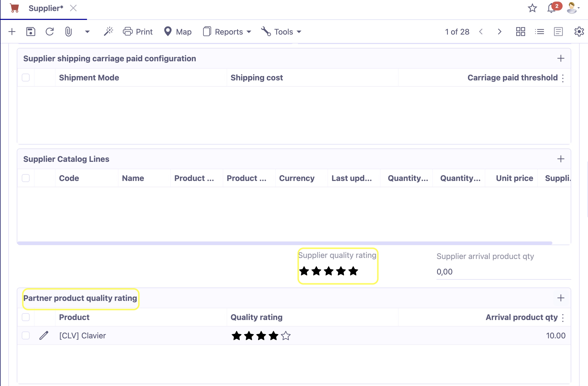Select all Supplier Catalog Lines
This screenshot has height=386, width=588.
[x=26, y=178]
